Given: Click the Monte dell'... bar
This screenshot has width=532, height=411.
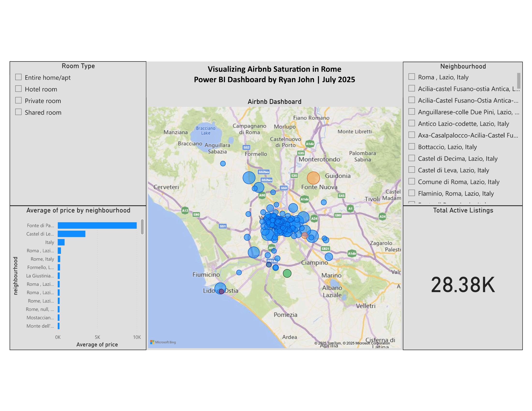Looking at the screenshot, I should click(59, 326).
